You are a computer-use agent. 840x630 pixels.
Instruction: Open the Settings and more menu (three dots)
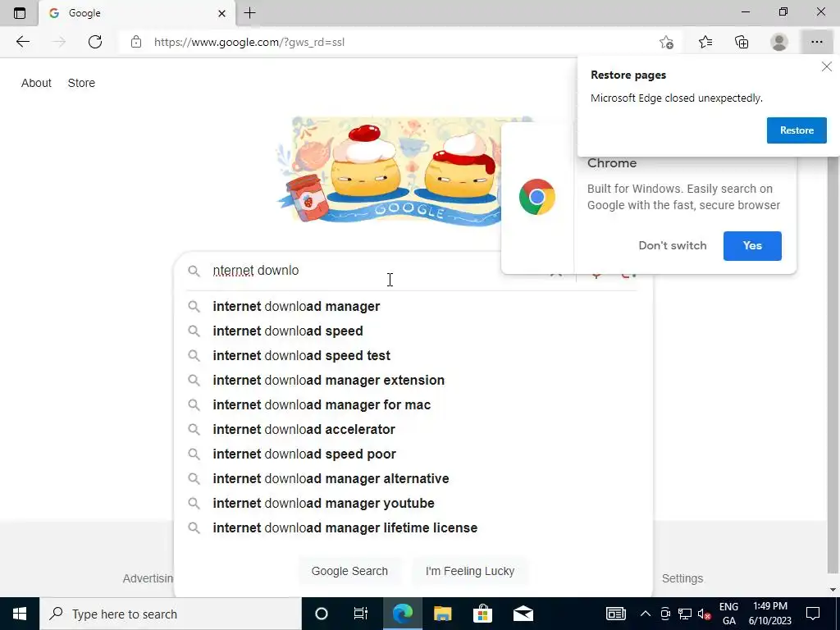point(816,42)
